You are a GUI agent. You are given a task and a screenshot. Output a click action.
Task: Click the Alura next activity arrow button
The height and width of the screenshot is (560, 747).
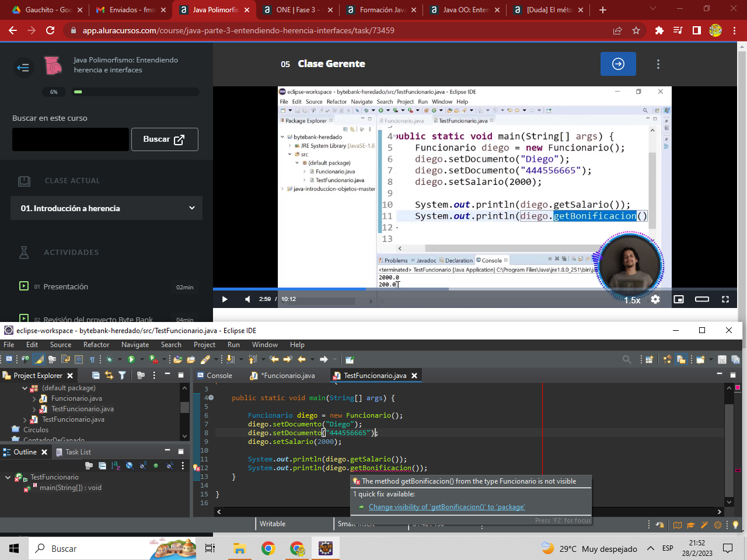(x=618, y=64)
